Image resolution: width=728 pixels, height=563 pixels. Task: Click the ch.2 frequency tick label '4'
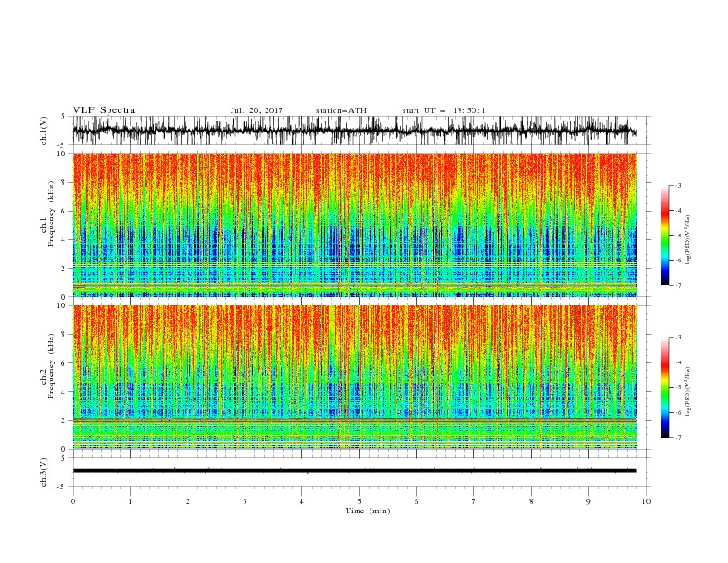(64, 392)
